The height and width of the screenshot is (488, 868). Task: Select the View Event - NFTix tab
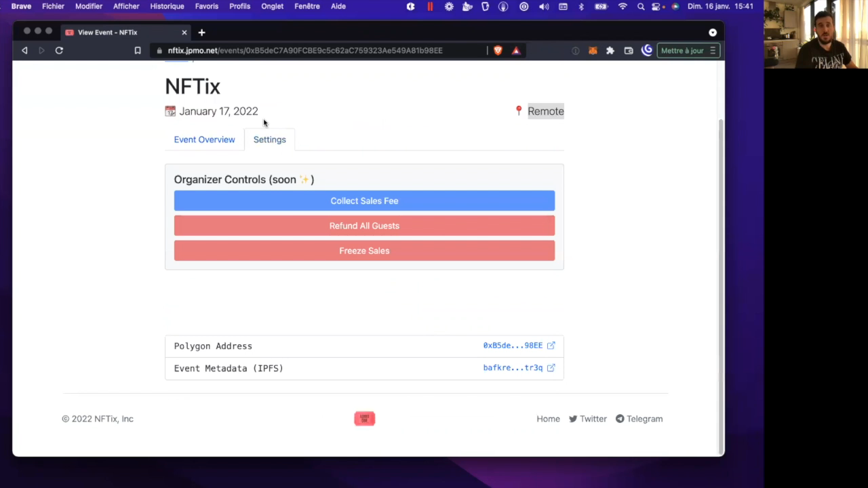[125, 32]
